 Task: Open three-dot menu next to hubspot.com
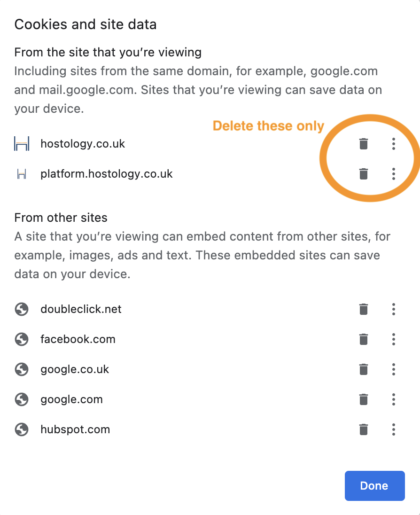click(394, 429)
